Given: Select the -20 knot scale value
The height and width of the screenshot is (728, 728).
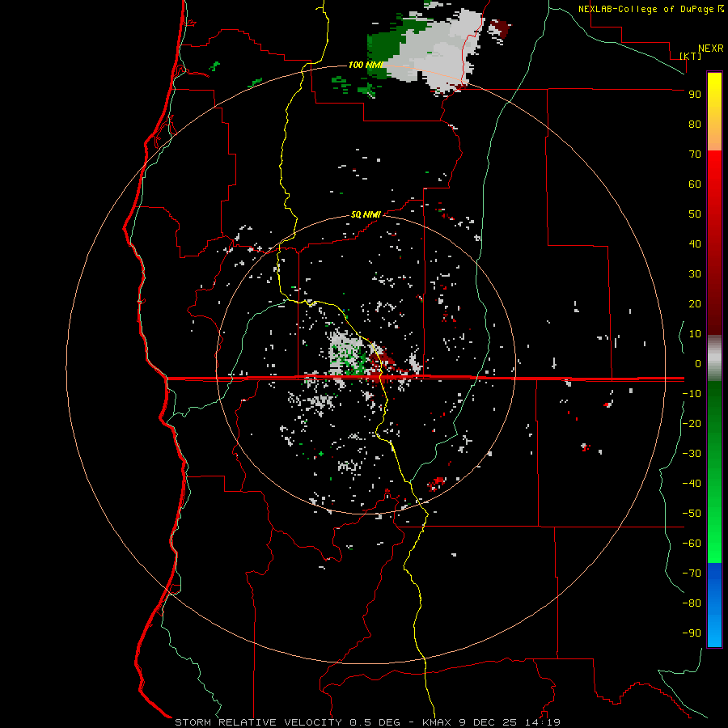Looking at the screenshot, I should pos(692,424).
